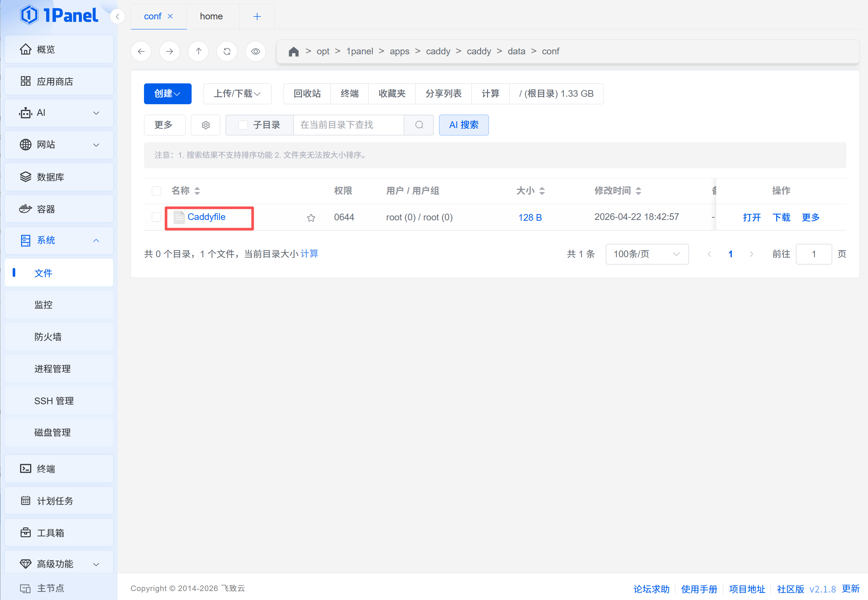Go up one directory level

(198, 51)
